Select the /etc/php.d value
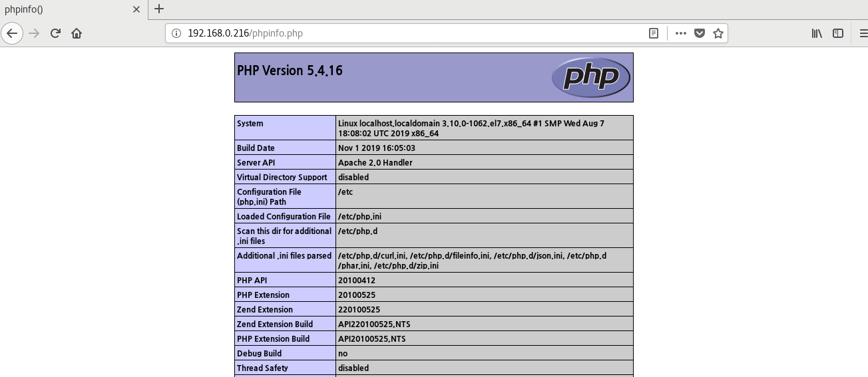 [358, 231]
